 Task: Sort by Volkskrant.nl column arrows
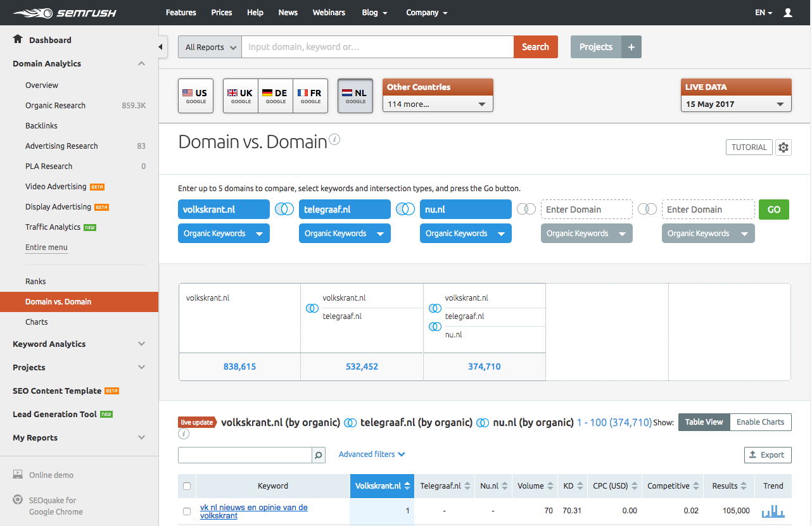(407, 486)
